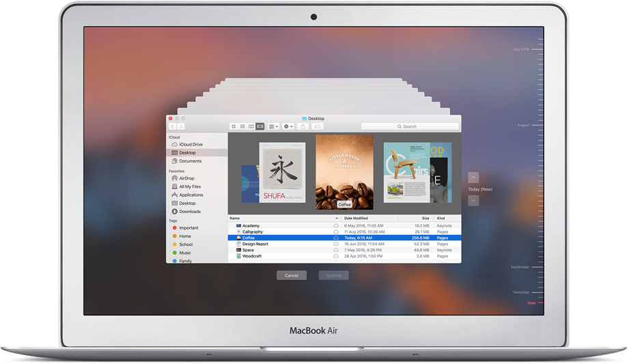Switch Finder to icon view
Image resolution: width=627 pixels, height=364 pixels.
pos(234,126)
